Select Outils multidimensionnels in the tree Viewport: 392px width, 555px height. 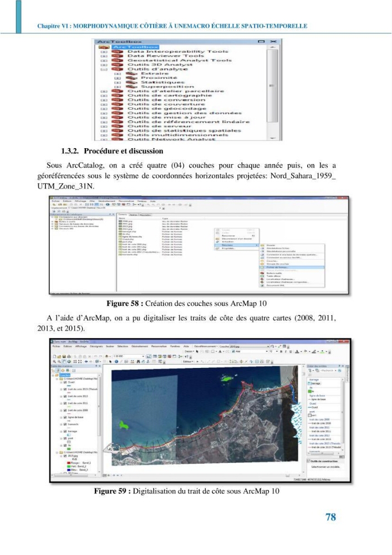click(x=178, y=135)
